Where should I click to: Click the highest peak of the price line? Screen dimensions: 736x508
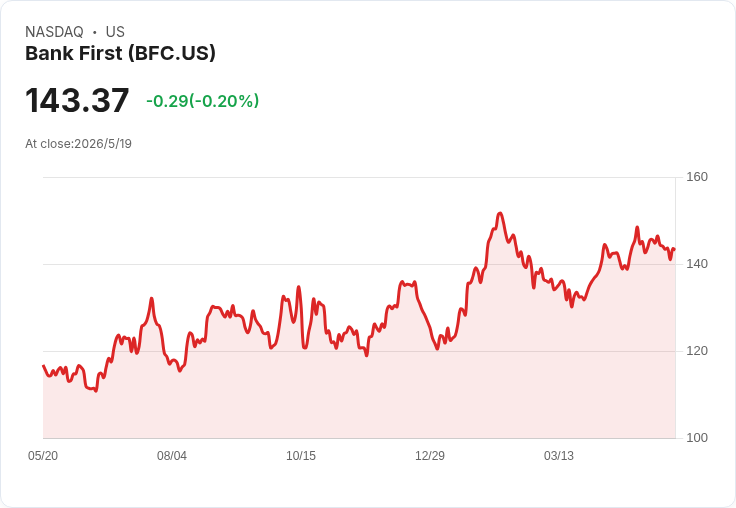500,213
